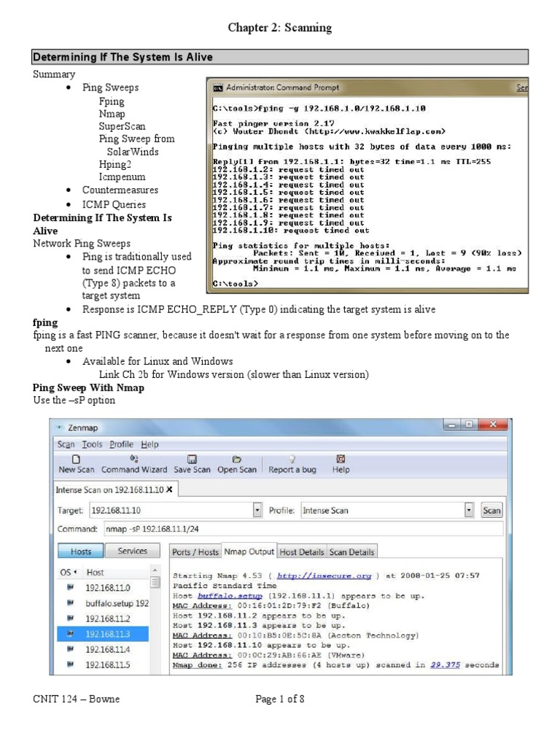560x747 pixels.
Task: Expand the Target dropdown arrow
Action: 257,511
